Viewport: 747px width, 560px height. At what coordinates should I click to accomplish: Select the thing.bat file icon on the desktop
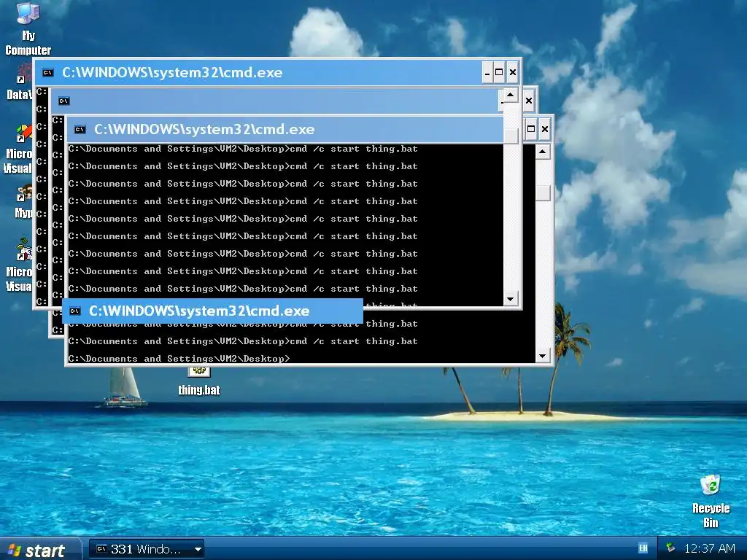point(198,381)
